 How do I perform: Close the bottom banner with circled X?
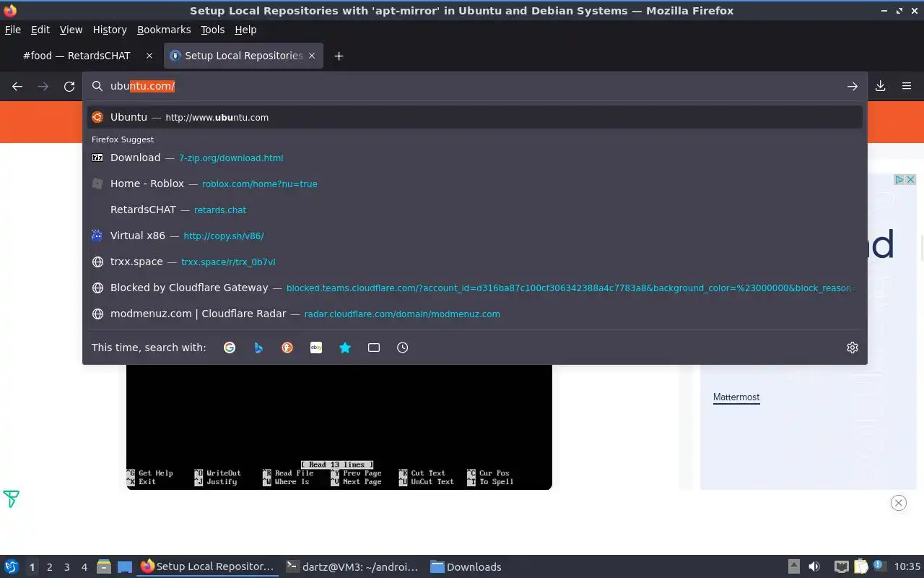[x=899, y=503]
